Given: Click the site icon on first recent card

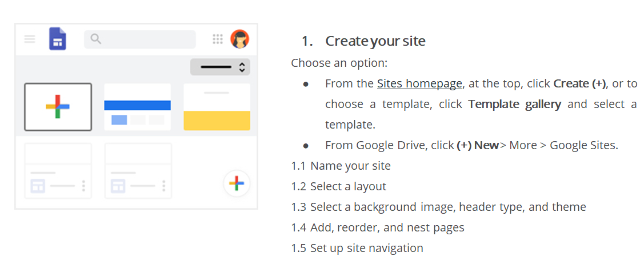Looking at the screenshot, I should [37, 186].
